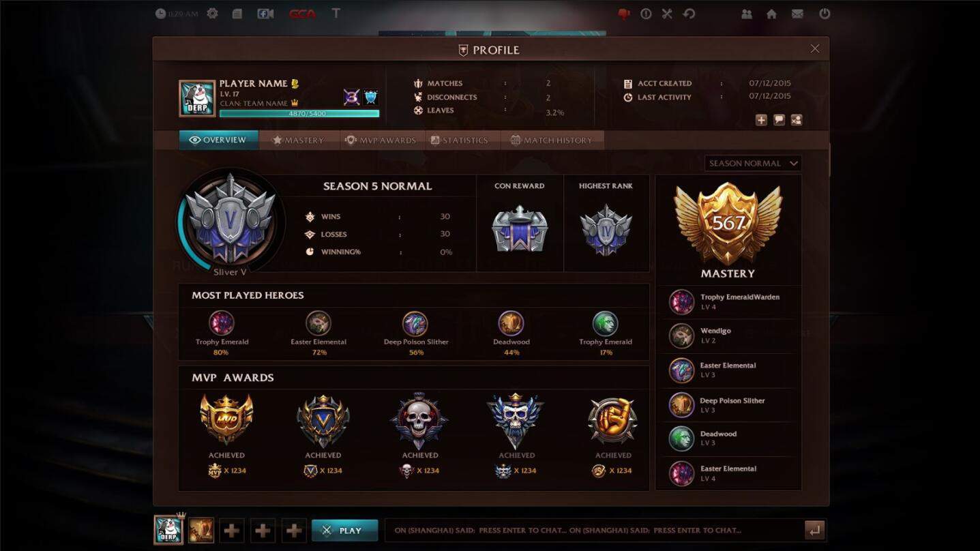Go to home via house icon
This screenshot has width=980, height=551.
pos(771,14)
